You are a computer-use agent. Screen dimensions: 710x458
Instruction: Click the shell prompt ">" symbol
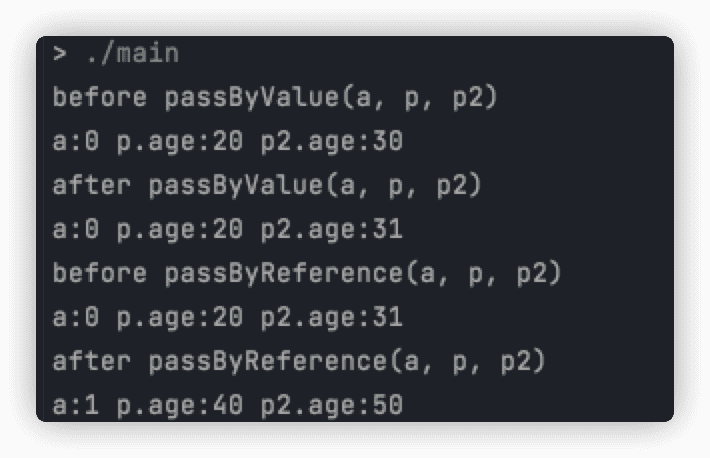[60, 54]
